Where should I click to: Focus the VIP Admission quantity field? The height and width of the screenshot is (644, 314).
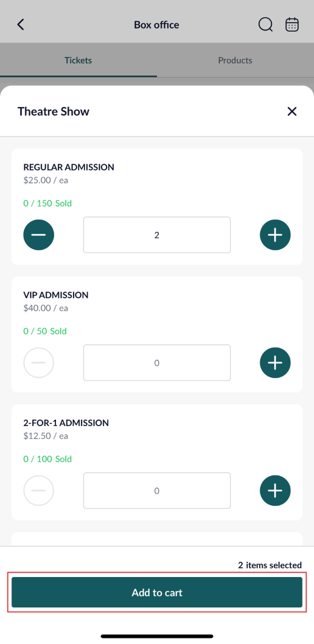point(157,363)
